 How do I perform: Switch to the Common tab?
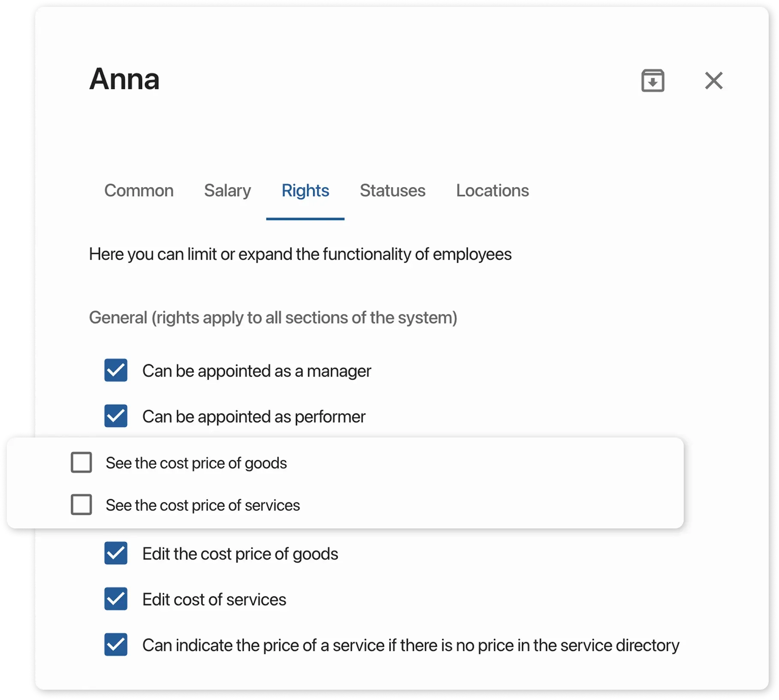point(139,190)
